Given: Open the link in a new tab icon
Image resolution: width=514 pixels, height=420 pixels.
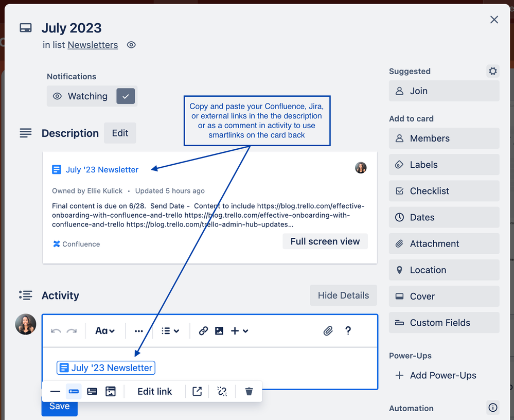Looking at the screenshot, I should pyautogui.click(x=197, y=391).
